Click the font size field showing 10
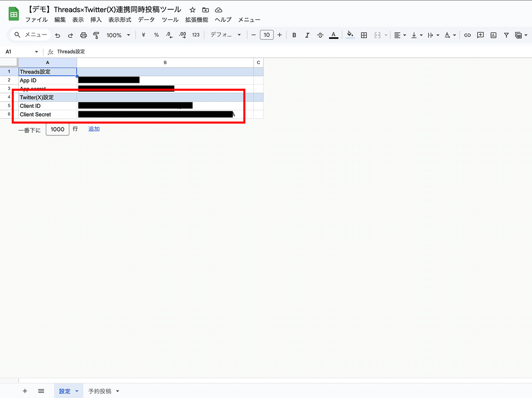The width and height of the screenshot is (532, 398). tap(266, 35)
